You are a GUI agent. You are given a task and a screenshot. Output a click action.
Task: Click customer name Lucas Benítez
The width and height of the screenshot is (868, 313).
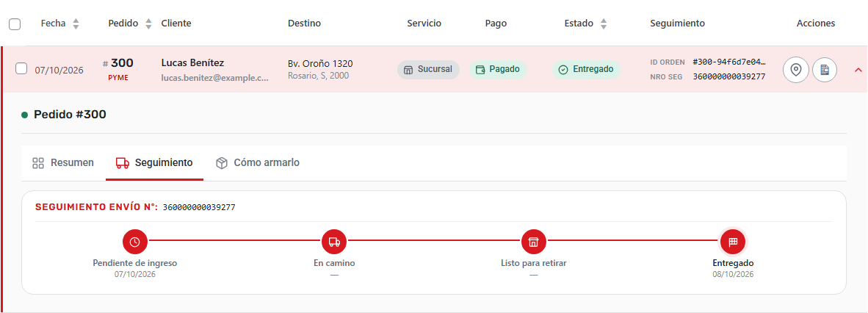pos(192,62)
